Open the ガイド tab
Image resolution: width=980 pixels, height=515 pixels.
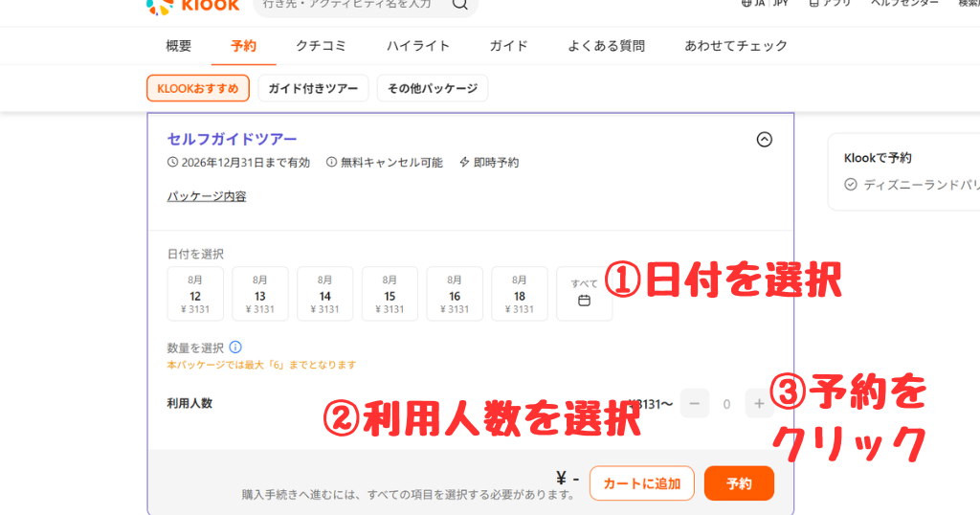tap(508, 46)
